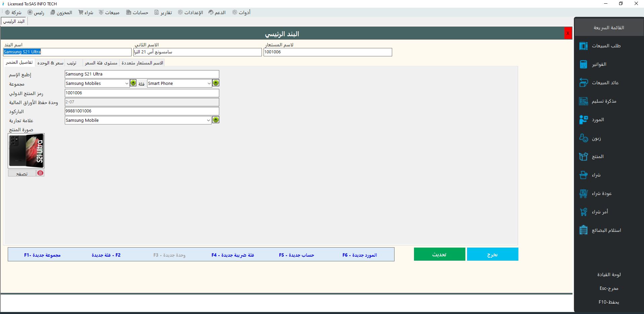
Task: Open the شركة menu
Action: coord(13,12)
